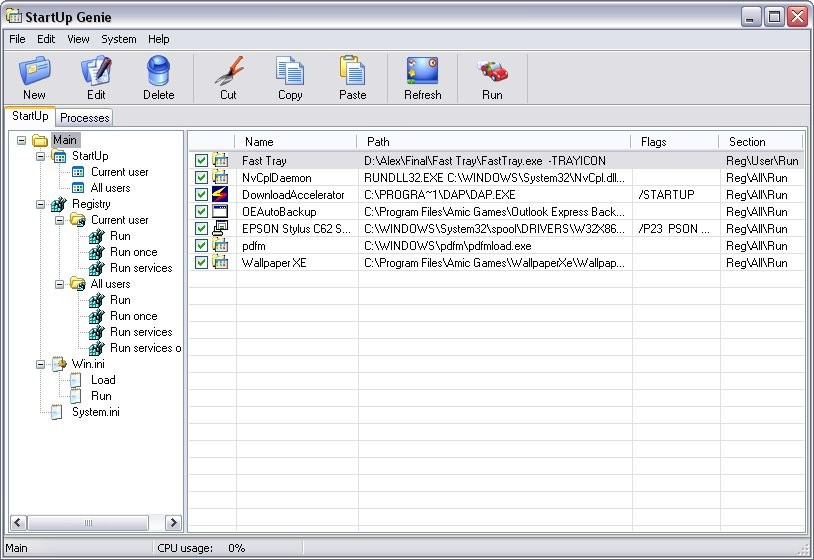Open the Help menu
This screenshot has width=814, height=560.
(158, 39)
